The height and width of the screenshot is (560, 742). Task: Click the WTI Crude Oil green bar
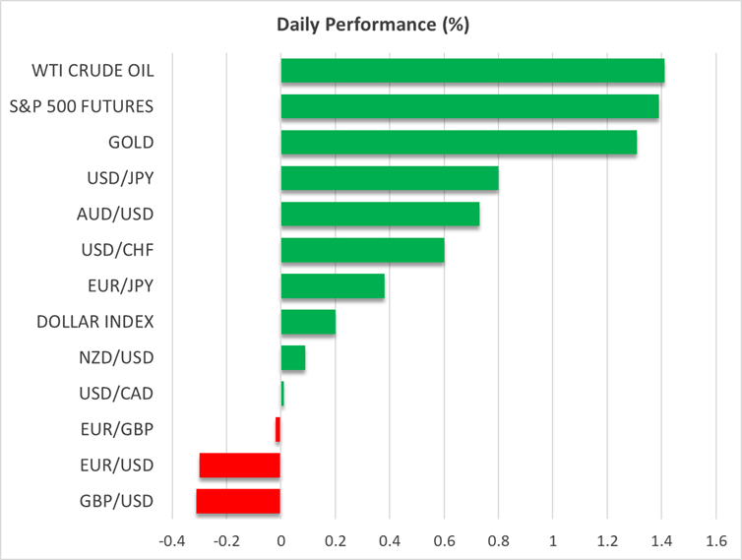[472, 71]
